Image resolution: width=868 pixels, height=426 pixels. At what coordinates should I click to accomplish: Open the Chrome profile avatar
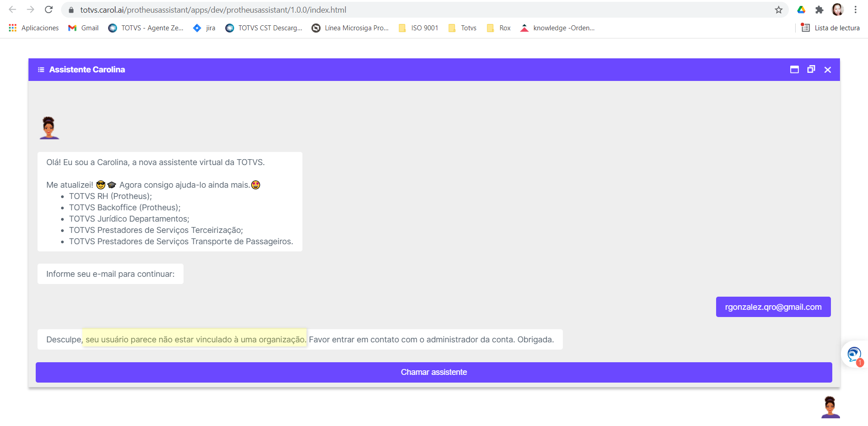(837, 9)
